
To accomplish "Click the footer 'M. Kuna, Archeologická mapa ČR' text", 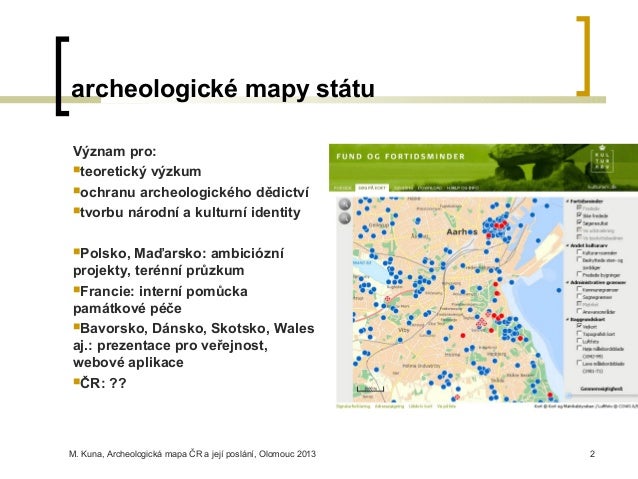I will [x=192, y=454].
